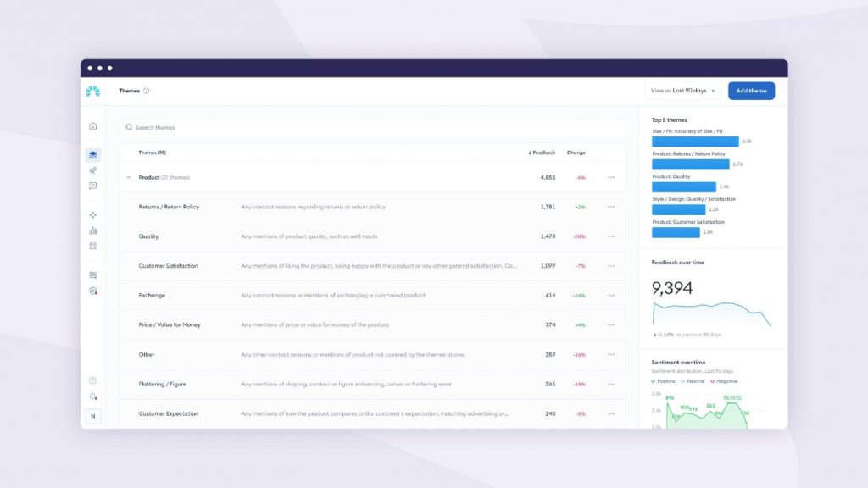Click the Themes page title
The height and width of the screenshot is (488, 868).
click(129, 91)
